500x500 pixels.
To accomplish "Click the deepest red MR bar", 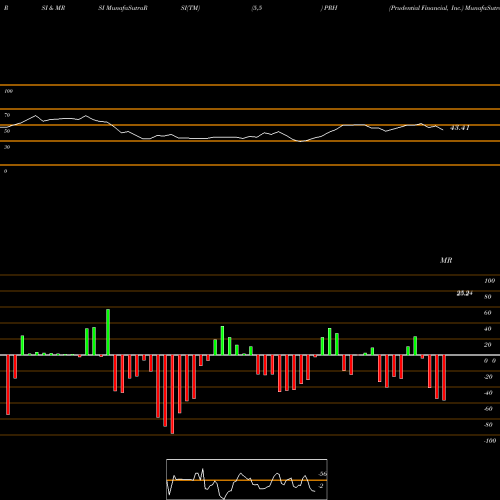I will pyautogui.click(x=172, y=394).
